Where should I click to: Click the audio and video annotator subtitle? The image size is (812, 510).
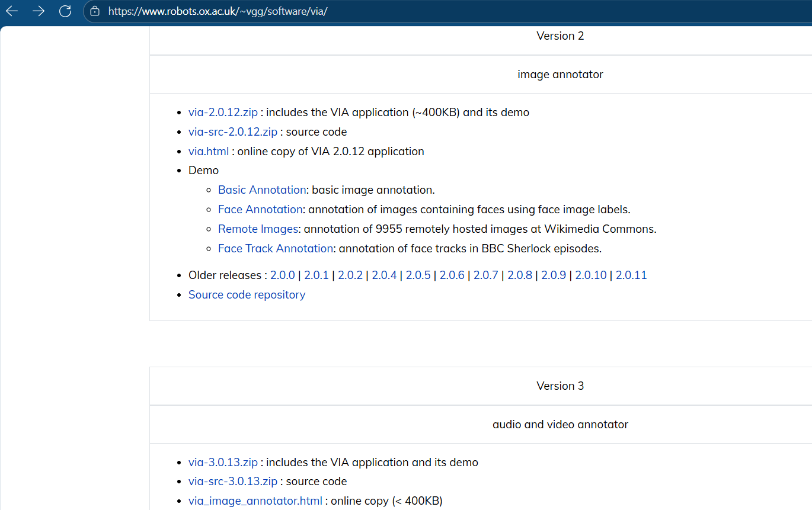[x=560, y=424]
